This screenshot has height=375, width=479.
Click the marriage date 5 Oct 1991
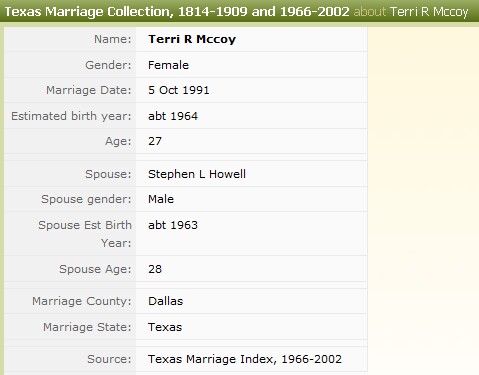point(179,90)
